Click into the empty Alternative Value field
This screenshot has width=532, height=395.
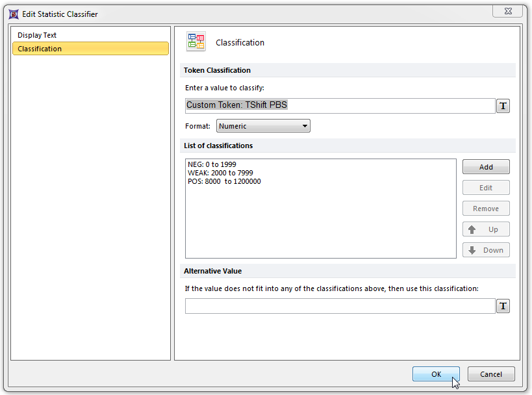(340, 307)
